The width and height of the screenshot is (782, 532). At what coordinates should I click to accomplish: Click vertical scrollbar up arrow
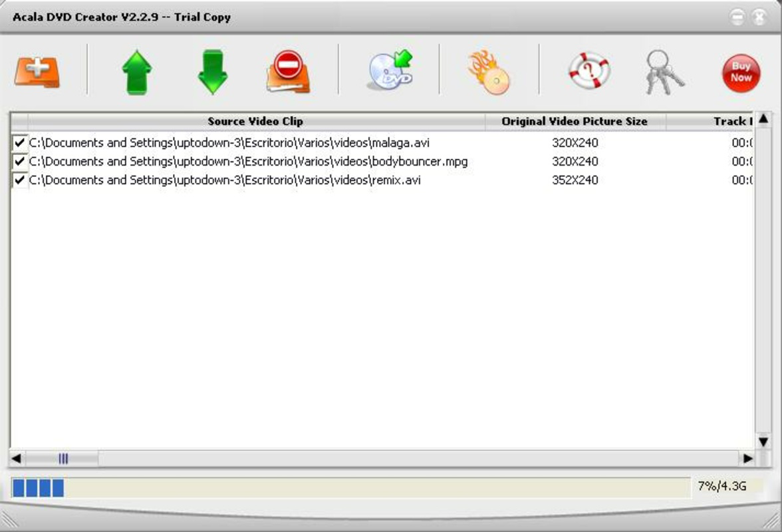[x=763, y=119]
